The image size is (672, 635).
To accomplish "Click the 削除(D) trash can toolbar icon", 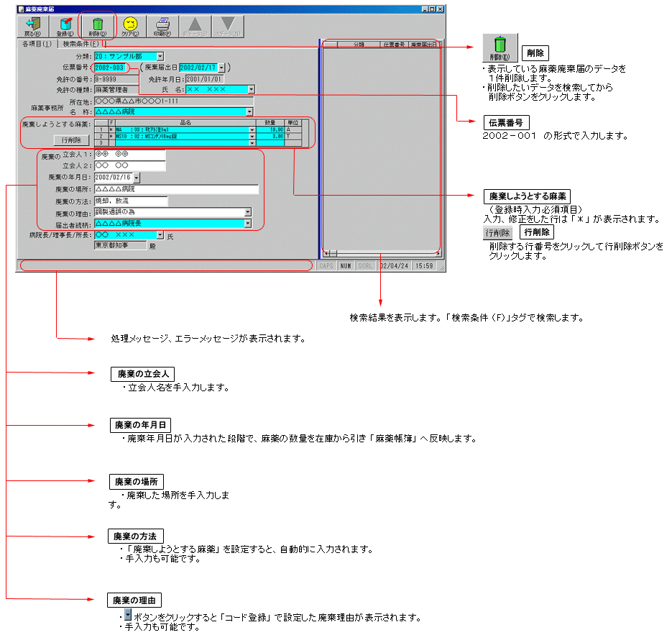I will [98, 26].
